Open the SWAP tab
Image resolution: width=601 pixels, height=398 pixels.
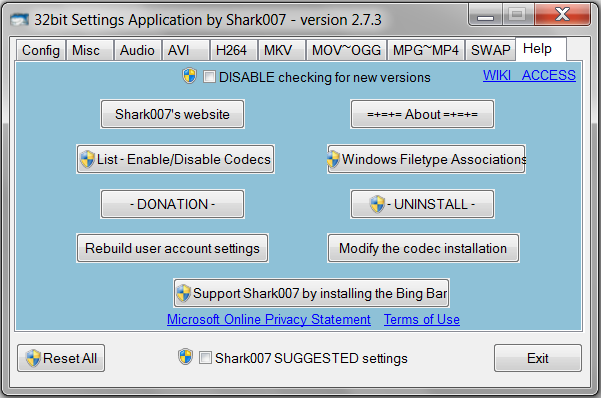click(x=491, y=50)
